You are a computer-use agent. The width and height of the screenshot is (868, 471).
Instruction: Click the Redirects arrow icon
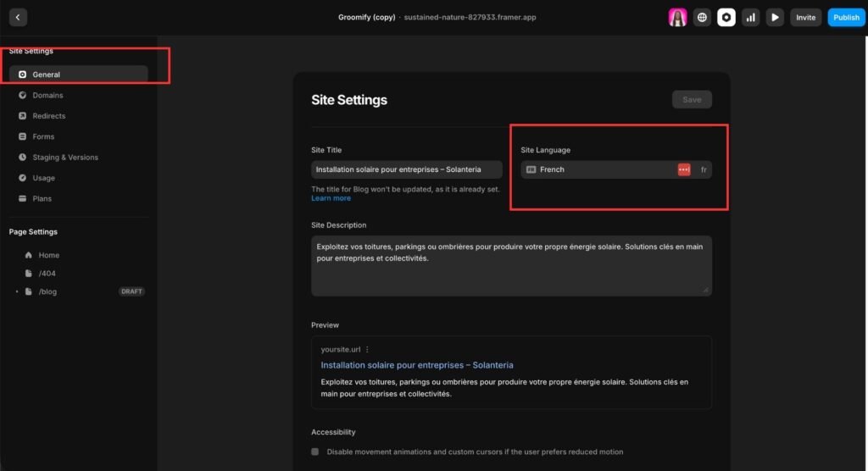(x=22, y=116)
